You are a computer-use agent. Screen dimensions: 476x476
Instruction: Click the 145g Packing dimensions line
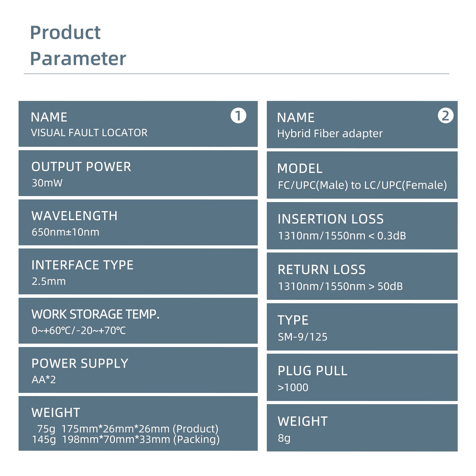pyautogui.click(x=126, y=440)
